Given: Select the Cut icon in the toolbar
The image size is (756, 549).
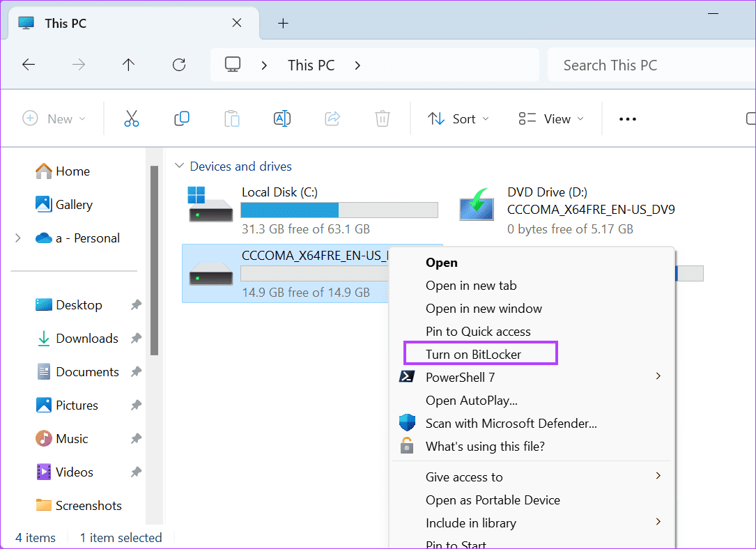Looking at the screenshot, I should [132, 118].
